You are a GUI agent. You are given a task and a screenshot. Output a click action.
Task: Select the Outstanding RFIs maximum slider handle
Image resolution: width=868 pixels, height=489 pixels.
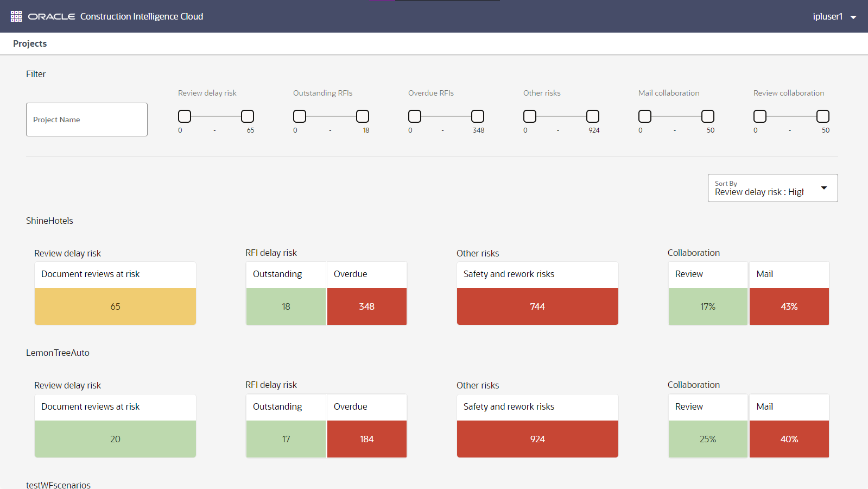point(363,116)
